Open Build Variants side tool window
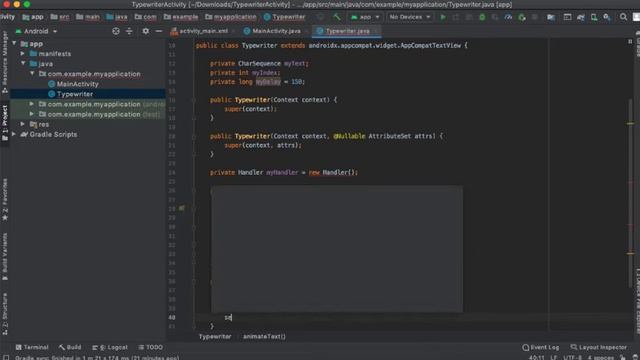 pyautogui.click(x=5, y=256)
